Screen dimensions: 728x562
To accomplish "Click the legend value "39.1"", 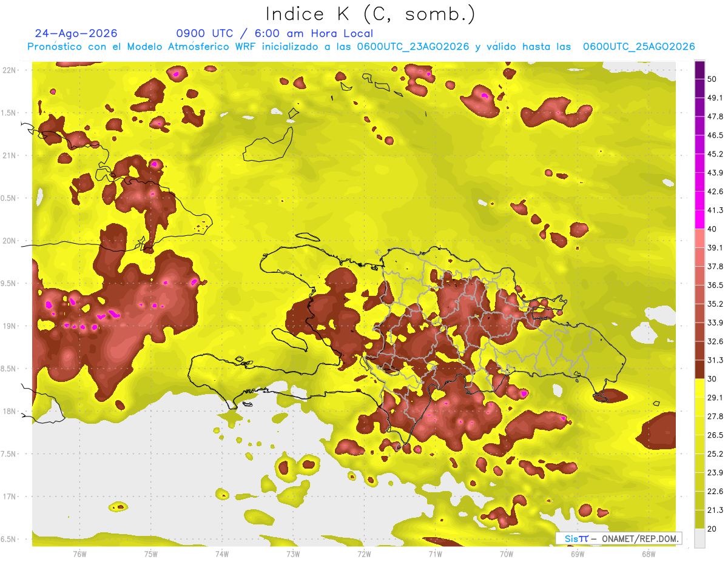I will point(715,248).
